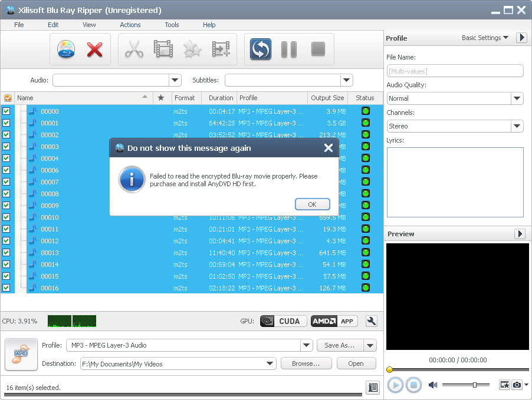Image resolution: width=532 pixels, height=400 pixels.
Task: Play the preview video
Action: (395, 385)
